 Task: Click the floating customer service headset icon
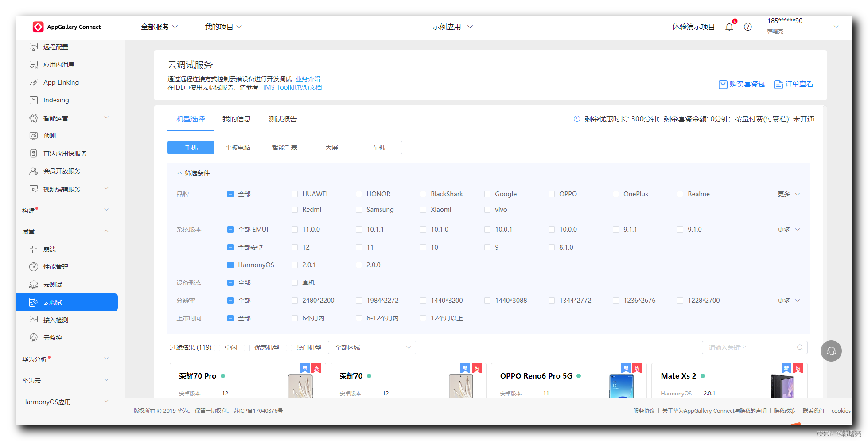pos(831,351)
